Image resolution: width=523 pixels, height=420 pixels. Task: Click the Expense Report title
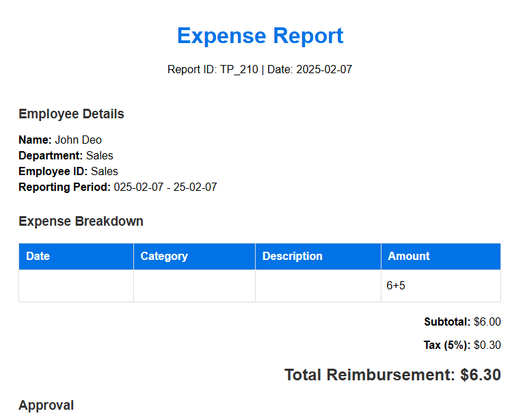coord(260,36)
